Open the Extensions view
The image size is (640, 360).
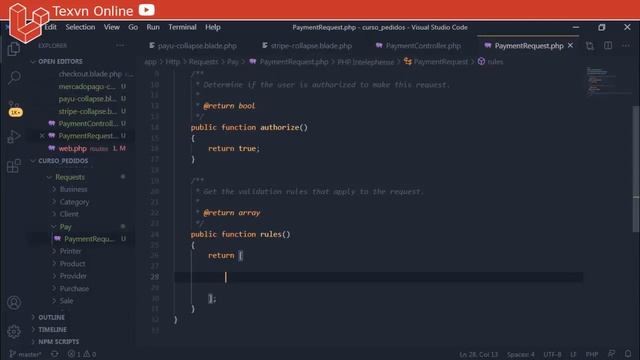click(x=14, y=166)
